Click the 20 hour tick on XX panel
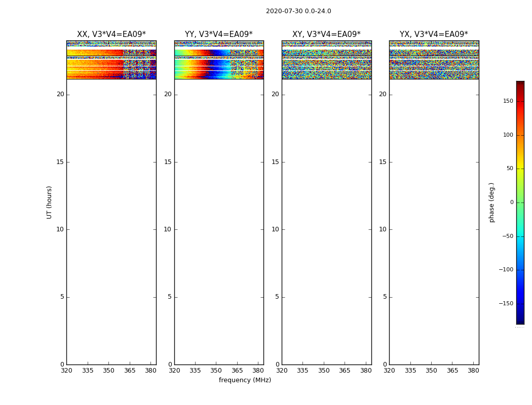 point(60,94)
